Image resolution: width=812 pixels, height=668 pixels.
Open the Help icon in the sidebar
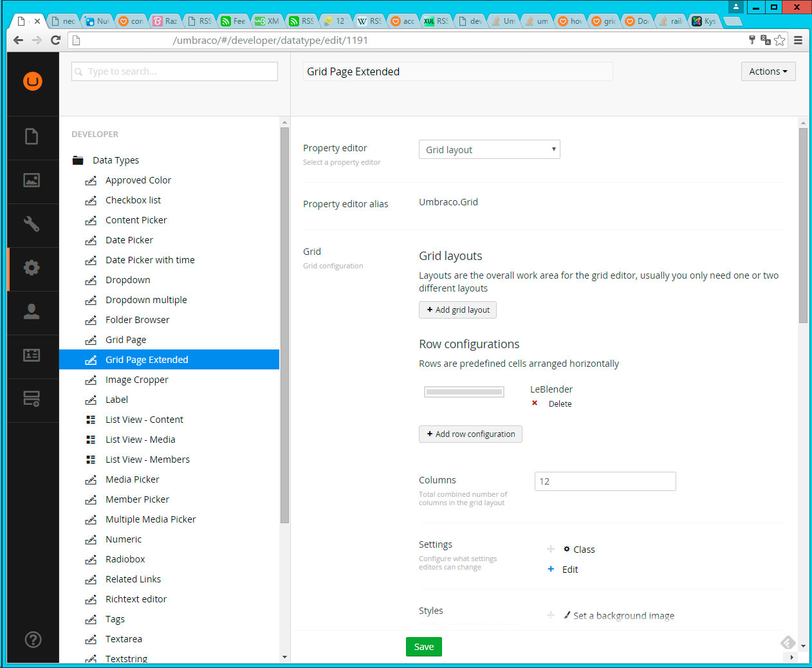(33, 640)
